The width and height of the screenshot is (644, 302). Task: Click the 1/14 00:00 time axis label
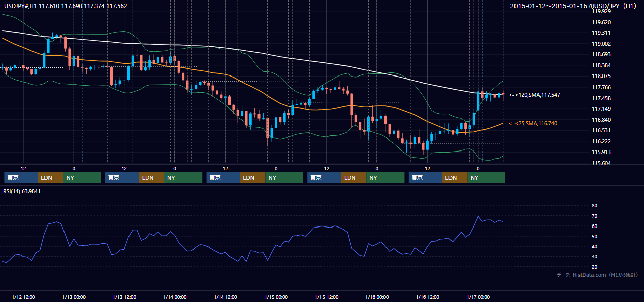pyautogui.click(x=175, y=297)
